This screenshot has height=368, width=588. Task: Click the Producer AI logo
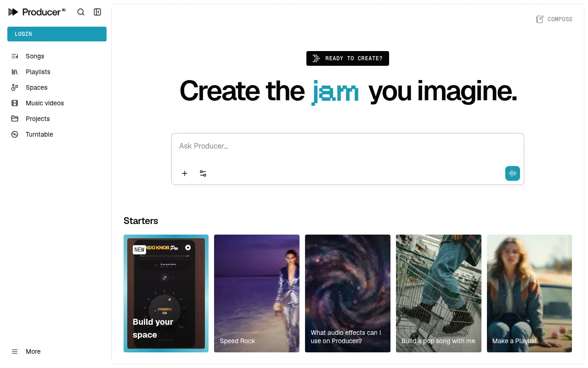tap(37, 12)
